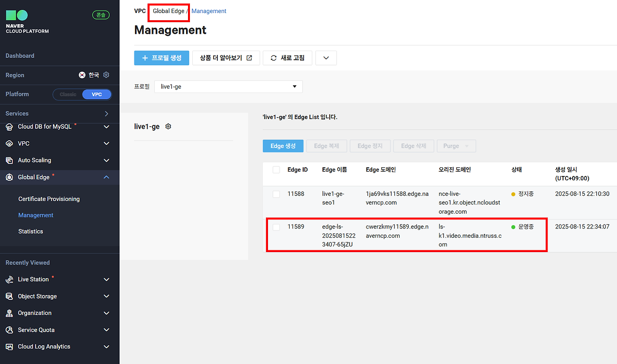Expand the Object Storage menu

[107, 297]
